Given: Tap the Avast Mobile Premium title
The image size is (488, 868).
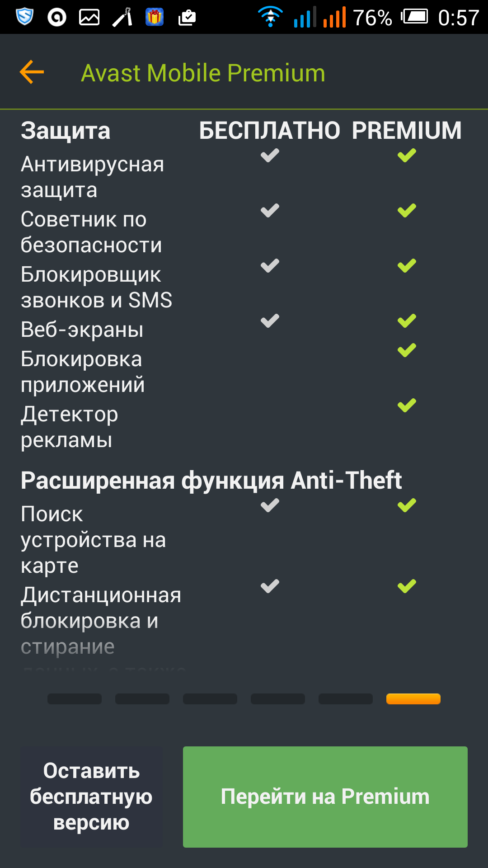Looking at the screenshot, I should [x=203, y=73].
